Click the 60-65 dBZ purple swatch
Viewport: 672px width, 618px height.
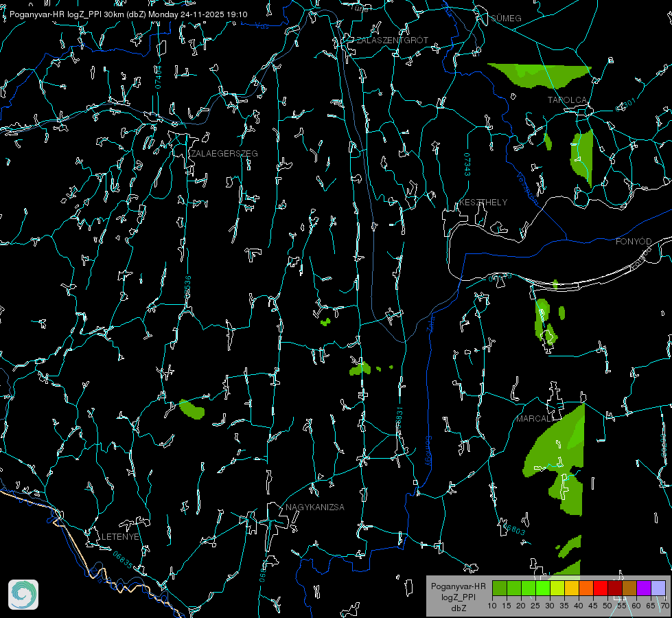click(644, 588)
